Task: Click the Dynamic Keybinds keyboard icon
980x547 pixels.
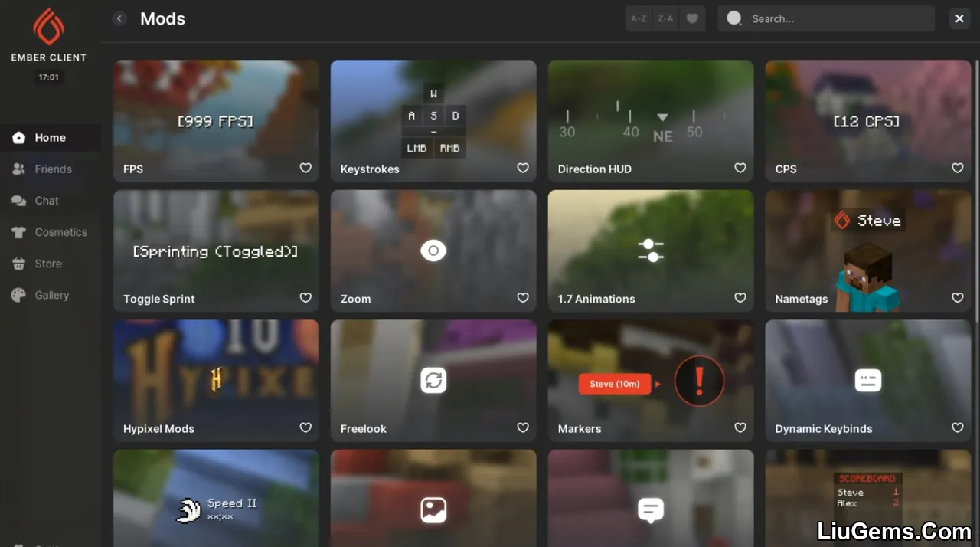Action: point(868,380)
